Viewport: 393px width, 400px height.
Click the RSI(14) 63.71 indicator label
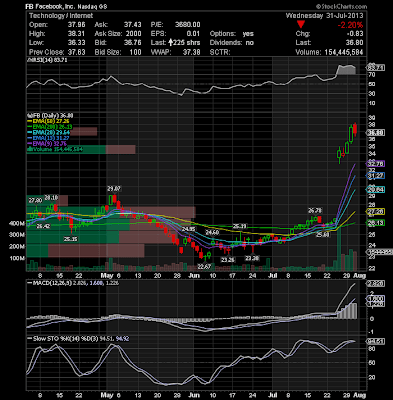(47, 60)
